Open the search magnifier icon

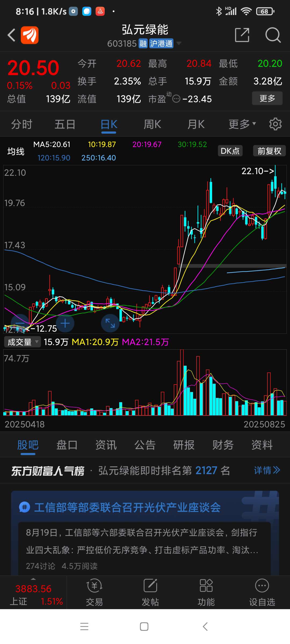pyautogui.click(x=273, y=35)
